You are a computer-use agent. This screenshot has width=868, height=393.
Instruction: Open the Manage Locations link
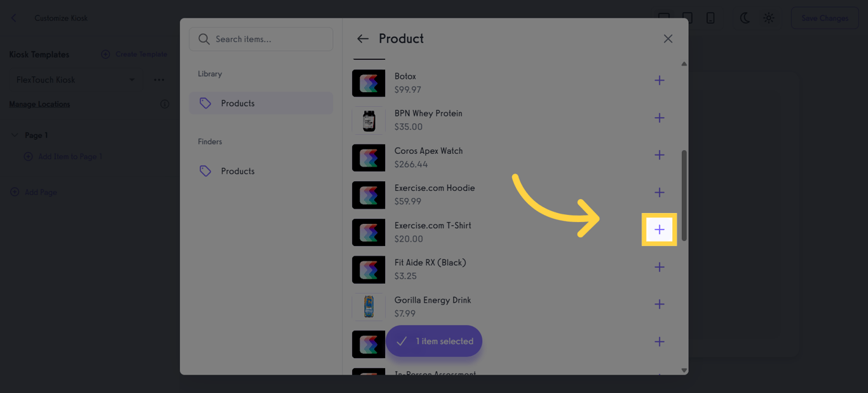coord(39,104)
